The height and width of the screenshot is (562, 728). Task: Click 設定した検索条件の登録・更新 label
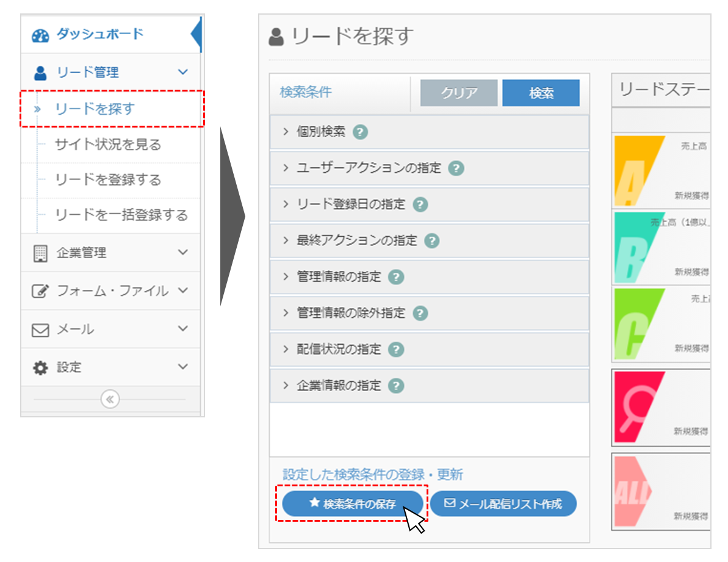pos(372,474)
